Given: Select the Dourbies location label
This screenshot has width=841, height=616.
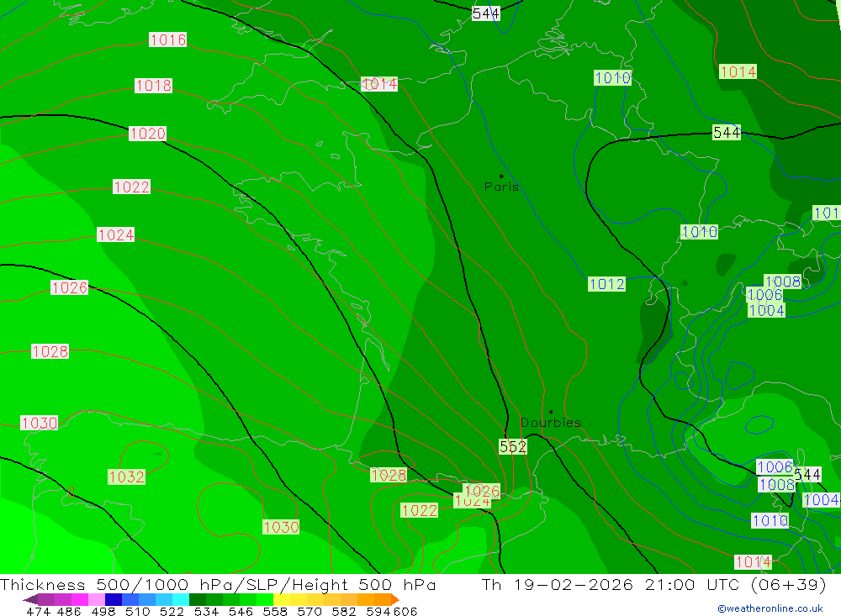Looking at the screenshot, I should pos(551,423).
